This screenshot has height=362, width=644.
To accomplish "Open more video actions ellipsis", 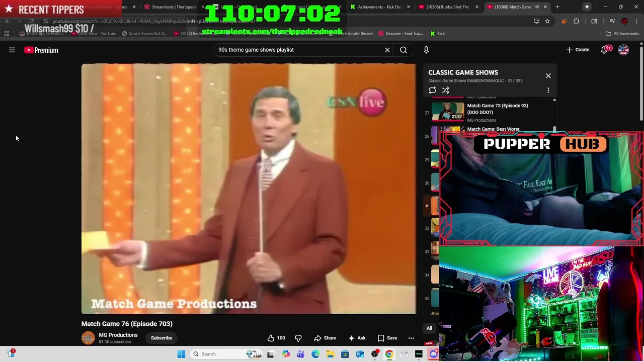I will click(x=411, y=338).
